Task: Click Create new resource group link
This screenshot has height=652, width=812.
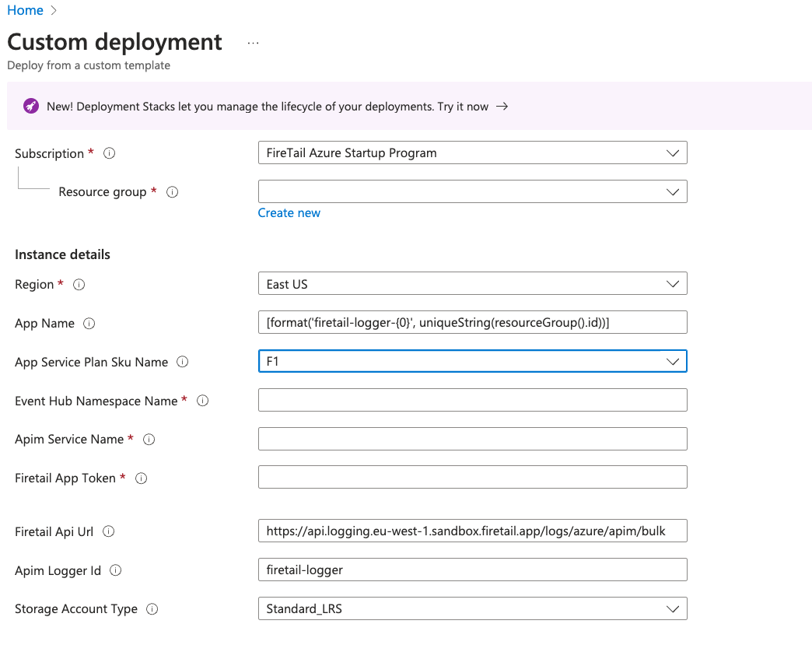Action: (x=289, y=213)
